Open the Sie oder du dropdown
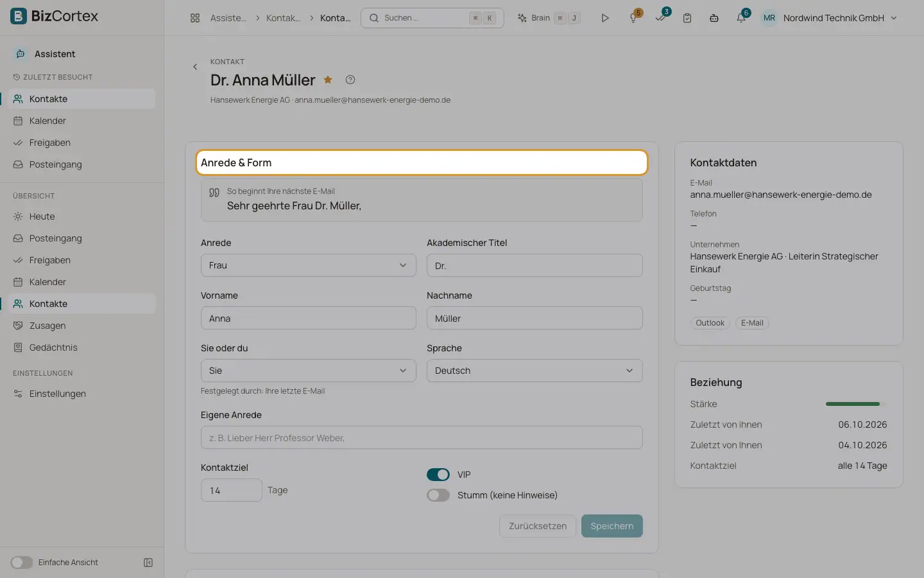The height and width of the screenshot is (578, 924). coord(309,371)
